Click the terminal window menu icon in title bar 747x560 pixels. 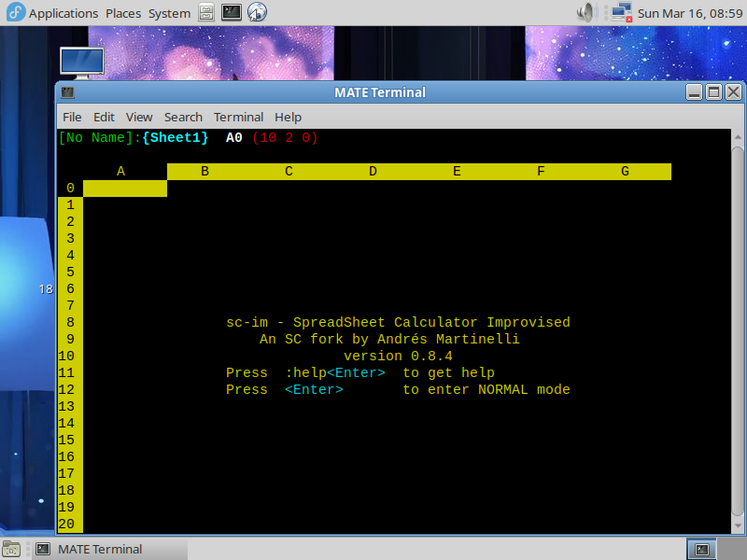pyautogui.click(x=68, y=92)
